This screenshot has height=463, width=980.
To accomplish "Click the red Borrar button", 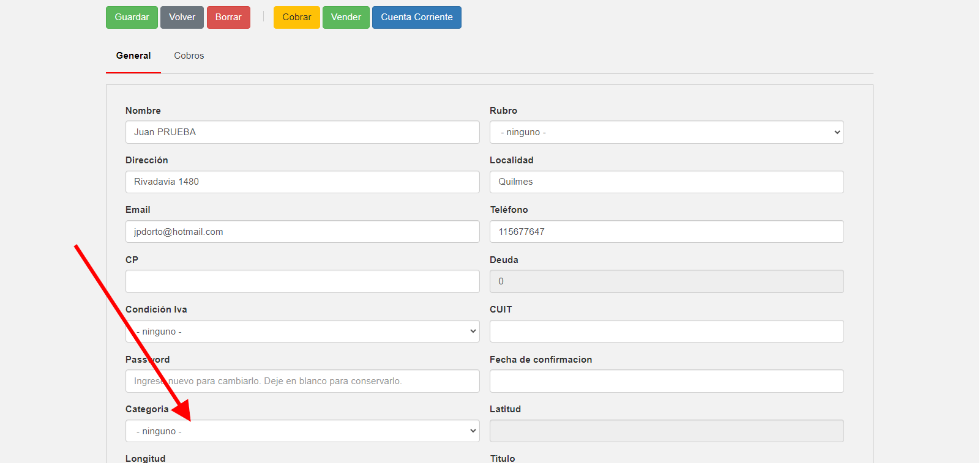I will pyautogui.click(x=228, y=17).
